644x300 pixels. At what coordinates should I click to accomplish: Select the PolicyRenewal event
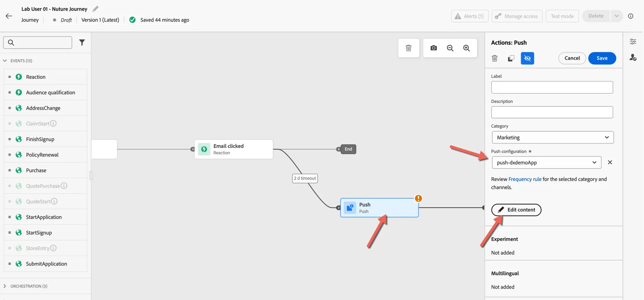46,155
